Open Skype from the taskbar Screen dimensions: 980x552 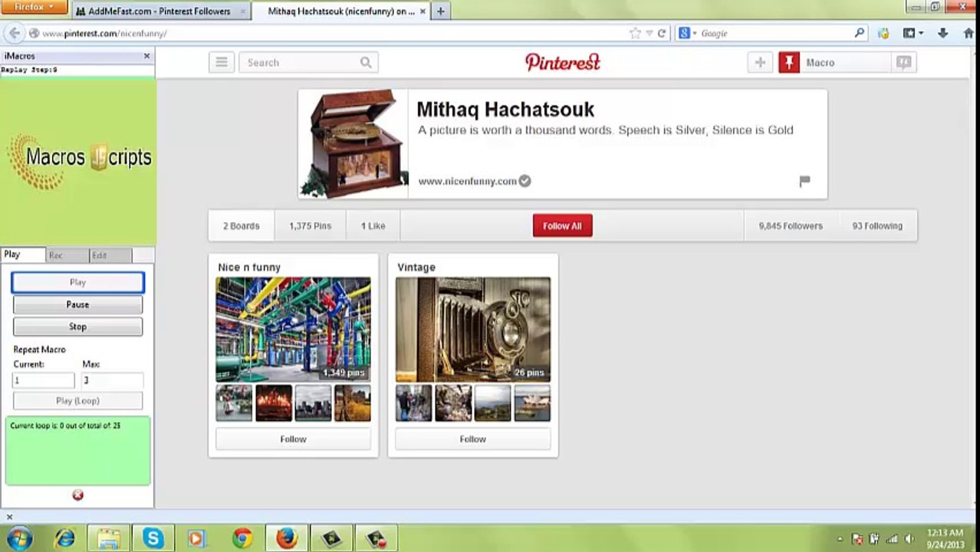click(153, 538)
